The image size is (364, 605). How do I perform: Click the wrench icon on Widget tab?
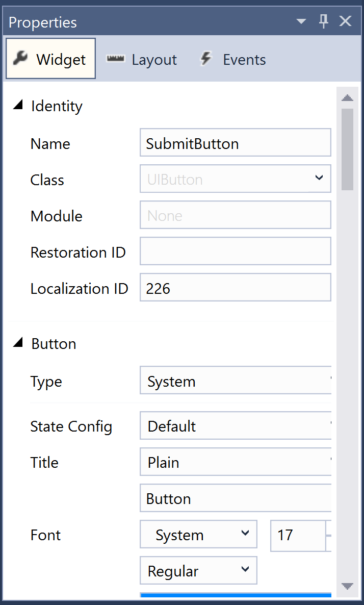[x=20, y=59]
